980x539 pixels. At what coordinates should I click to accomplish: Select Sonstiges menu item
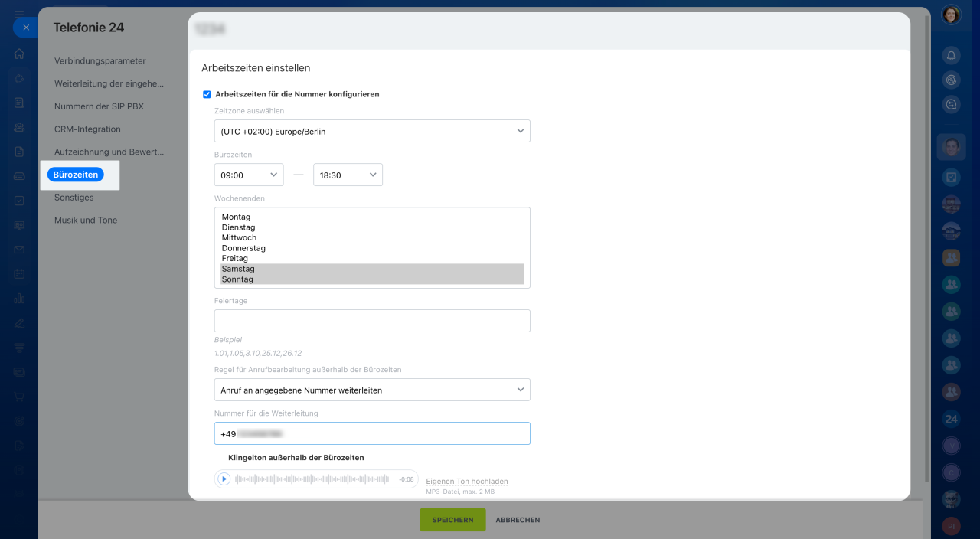click(x=73, y=198)
